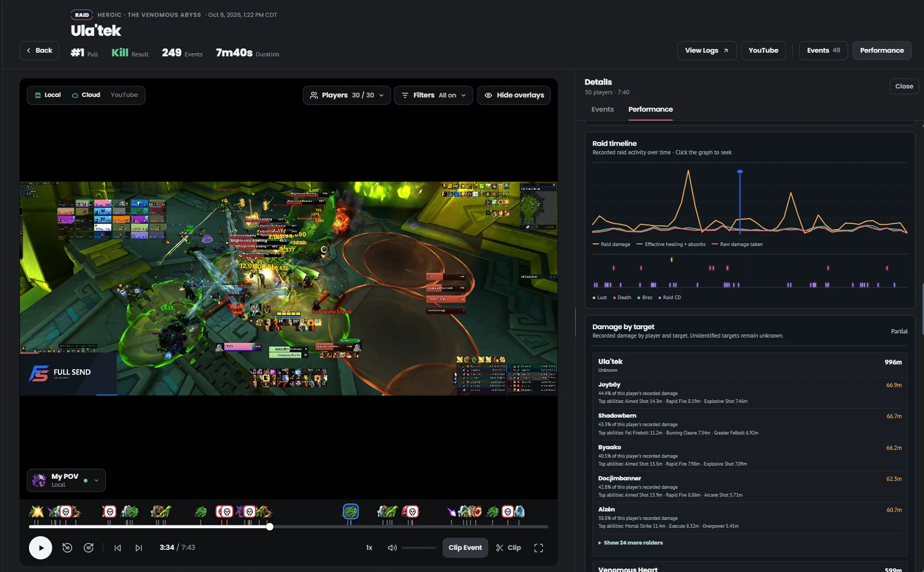The height and width of the screenshot is (572, 924).
Task: Play the recorded video
Action: point(40,548)
